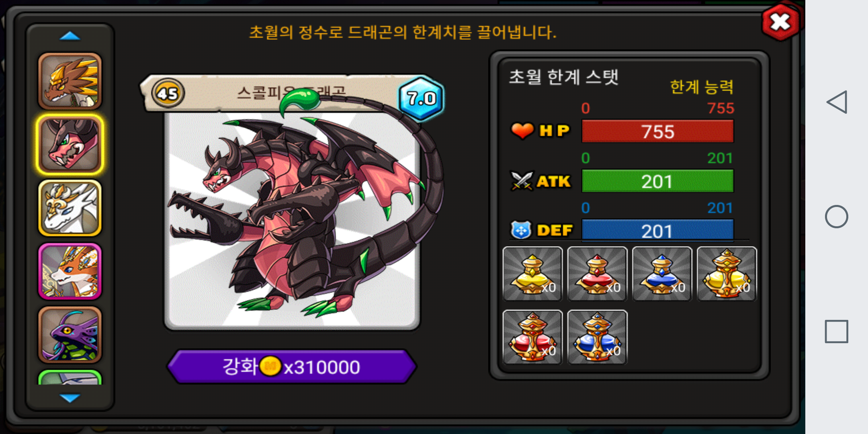This screenshot has width=868, height=434.
Task: Expand dragon list downward with blue arrow
Action: coord(70,398)
